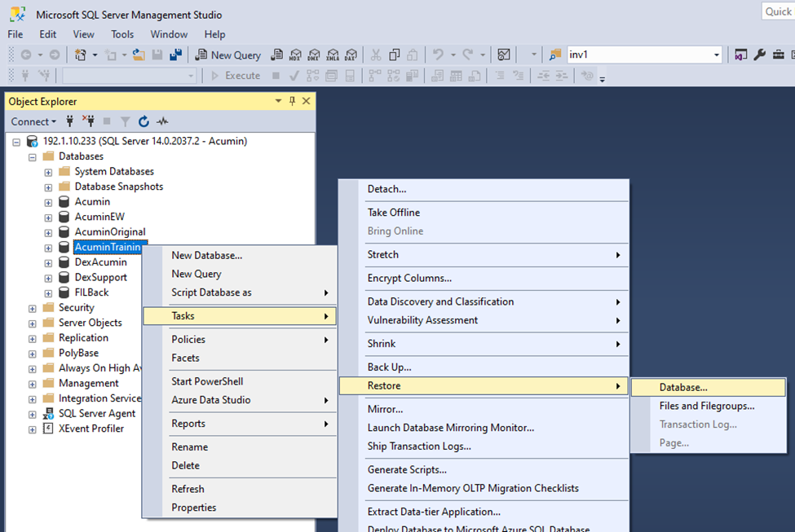Select Files and Filegroups... restore option
Image resolution: width=795 pixels, height=532 pixels.
pos(709,406)
